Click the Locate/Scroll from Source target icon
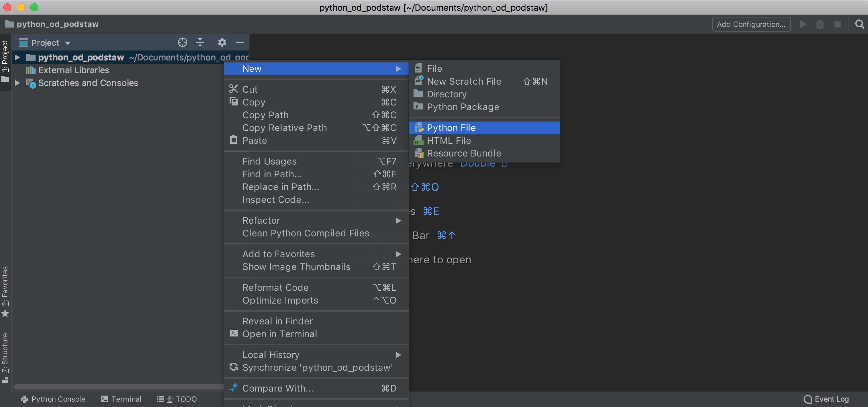The width and height of the screenshot is (868, 407). [182, 43]
